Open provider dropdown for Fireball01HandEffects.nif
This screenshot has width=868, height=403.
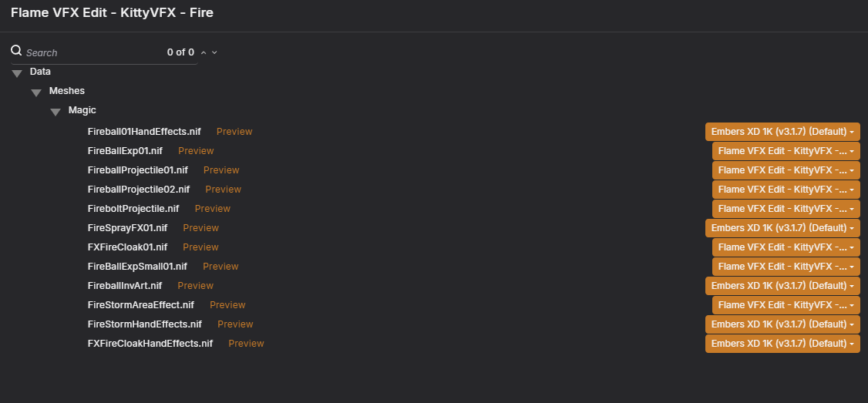click(782, 132)
